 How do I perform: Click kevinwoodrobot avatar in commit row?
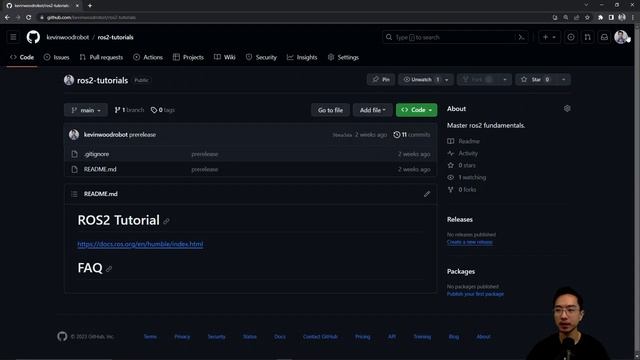[74, 134]
